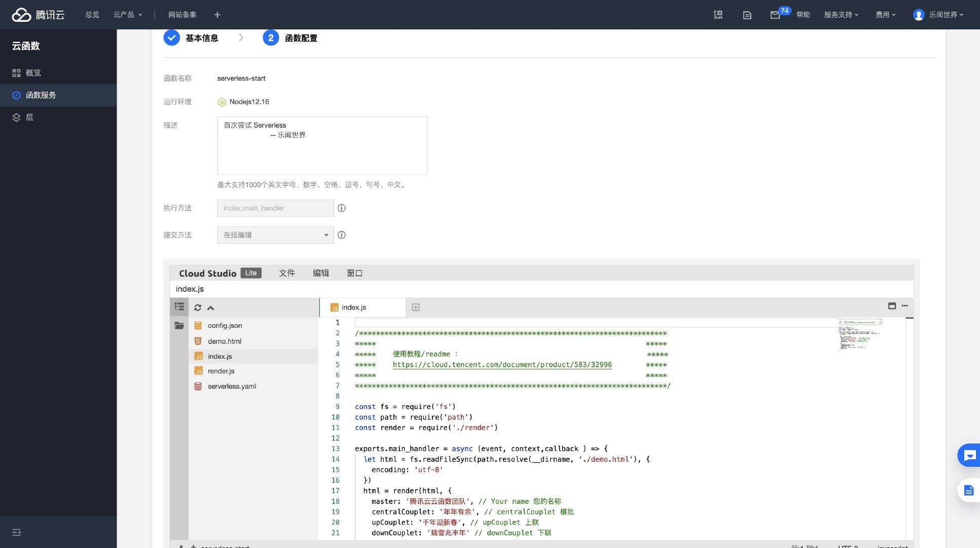This screenshot has height=548, width=980.
Task: Click the 云函数 sidebar title
Action: pyautogui.click(x=26, y=46)
